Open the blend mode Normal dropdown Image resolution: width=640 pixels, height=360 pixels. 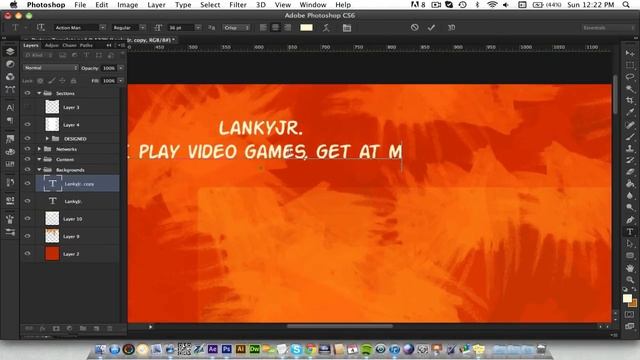coord(51,68)
